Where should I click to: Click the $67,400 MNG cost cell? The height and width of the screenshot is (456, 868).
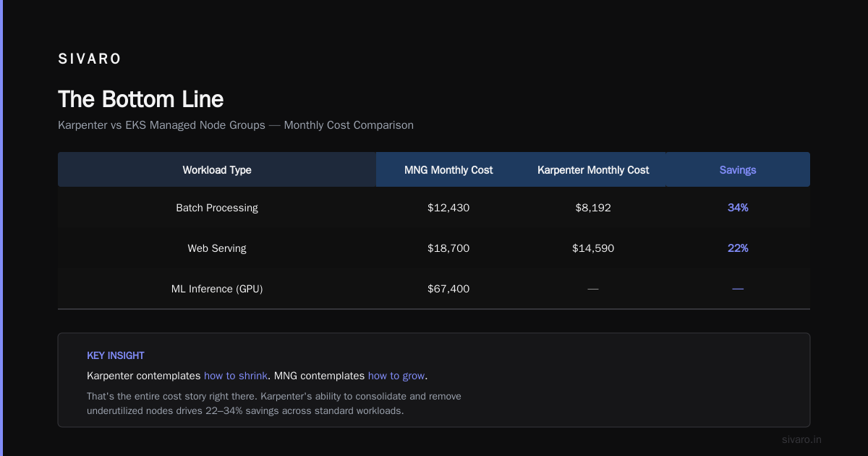(x=448, y=289)
